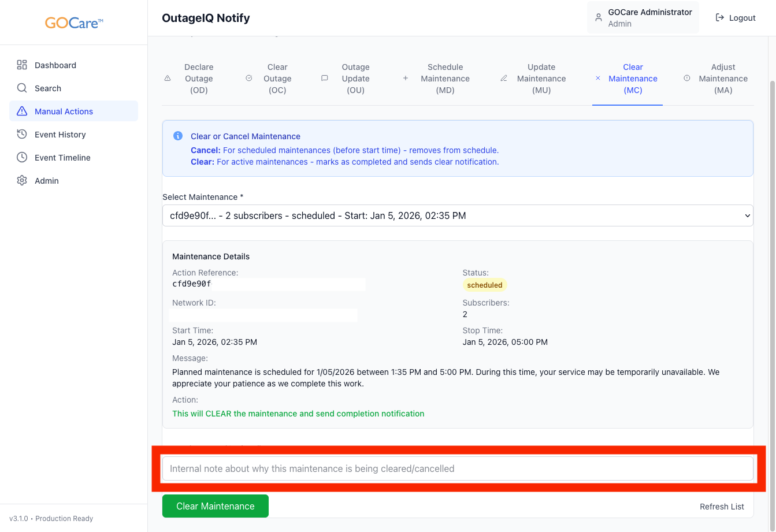776x532 pixels.
Task: Select the Outage Update (OU) tab
Action: pyautogui.click(x=349, y=79)
